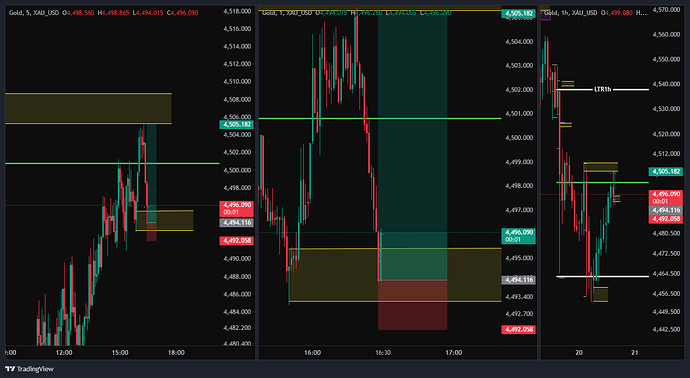Click the date label 20 on 1h chart
This screenshot has width=690, height=378.
579,352
